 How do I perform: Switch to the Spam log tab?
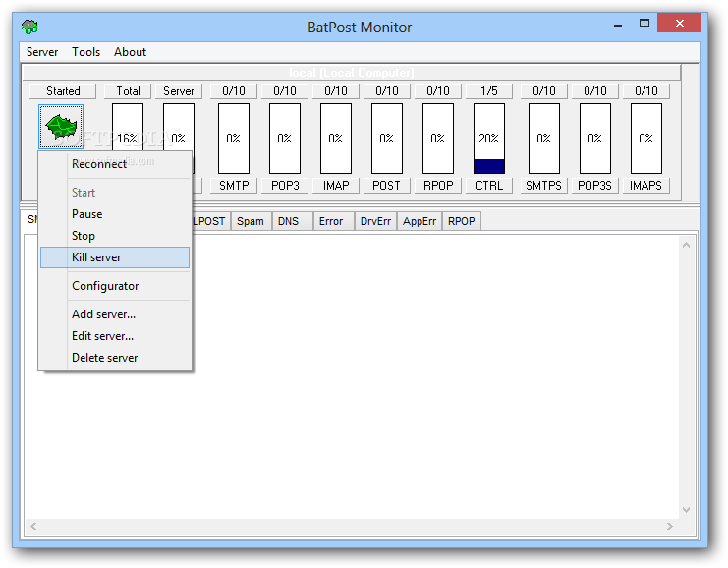[x=251, y=221]
